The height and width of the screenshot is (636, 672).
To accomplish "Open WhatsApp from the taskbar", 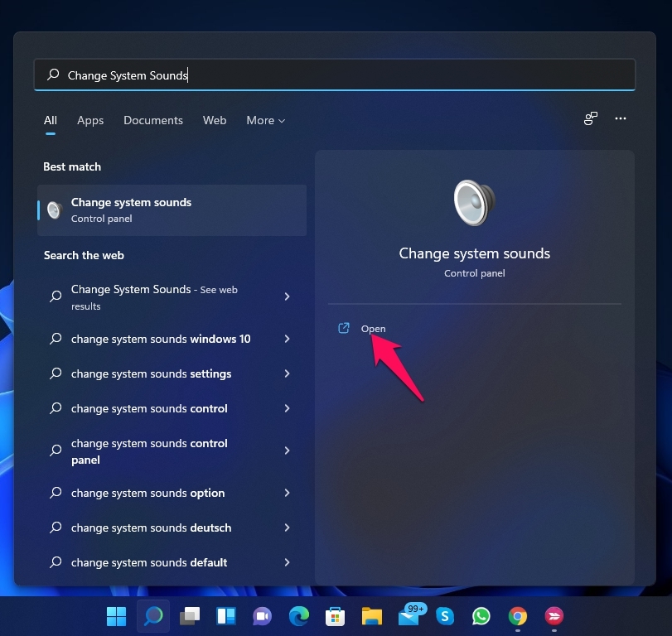I will pyautogui.click(x=481, y=616).
